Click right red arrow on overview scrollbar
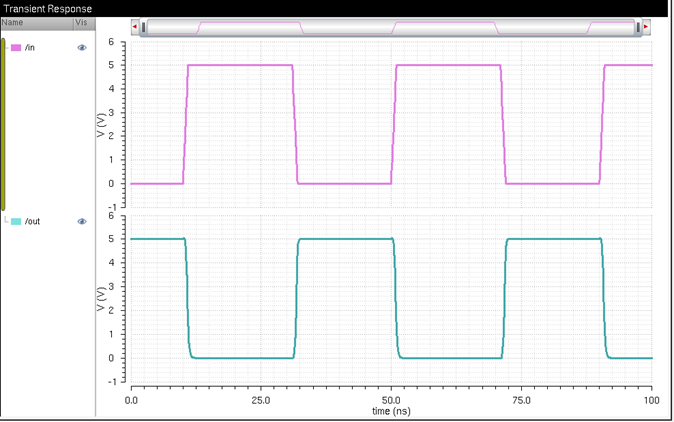The height and width of the screenshot is (422, 674). pos(646,27)
